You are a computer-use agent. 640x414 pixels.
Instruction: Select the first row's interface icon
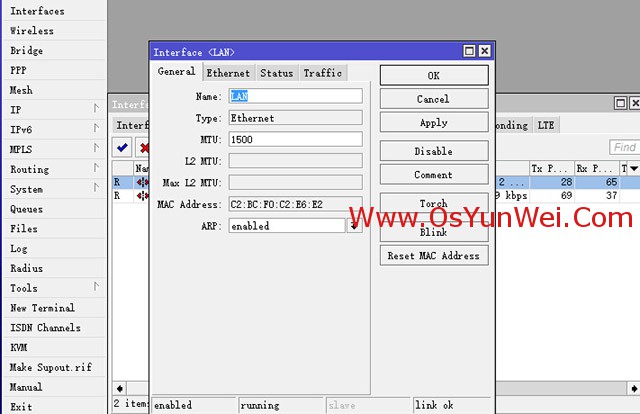[x=142, y=182]
